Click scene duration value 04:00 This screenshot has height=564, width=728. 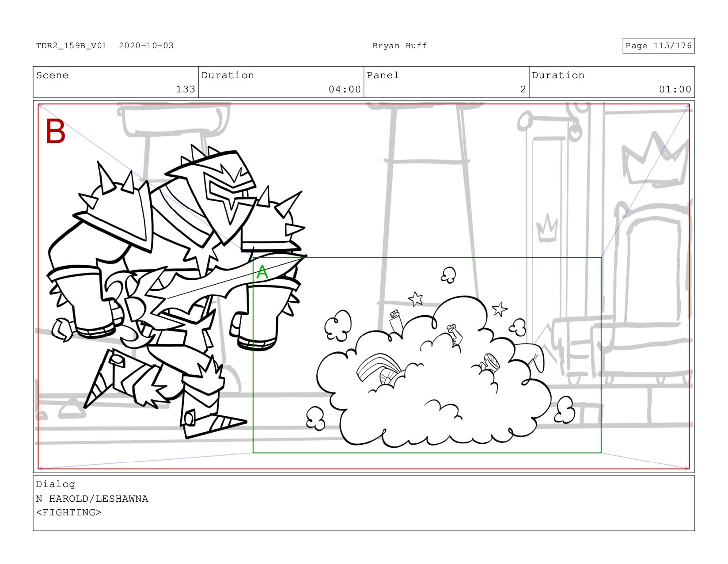tap(345, 89)
